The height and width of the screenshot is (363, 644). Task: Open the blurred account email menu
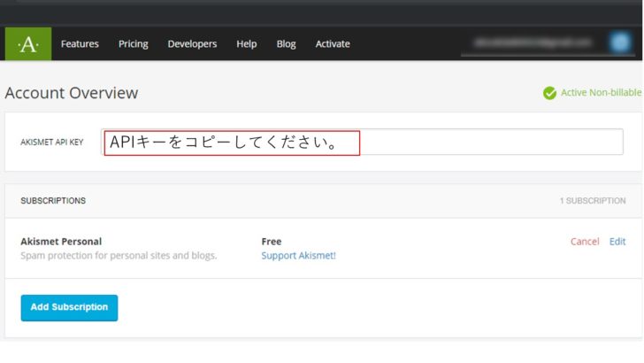point(533,42)
